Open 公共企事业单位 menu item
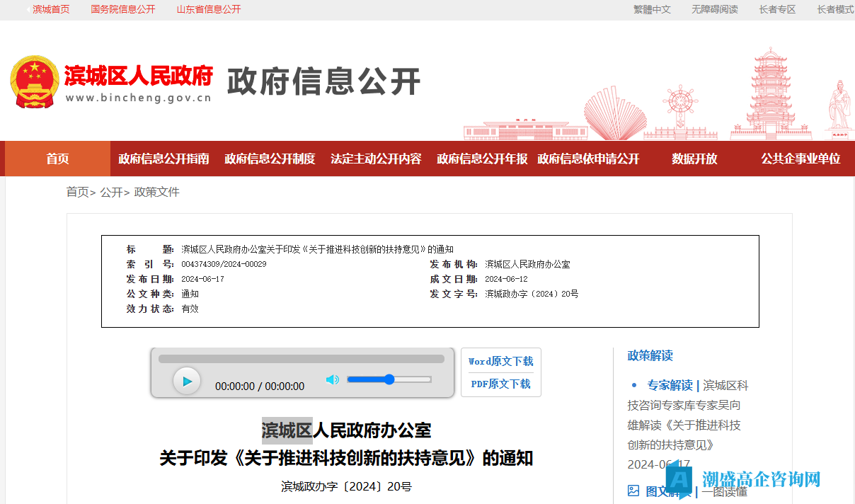Viewport: 855px width, 504px height. click(x=801, y=159)
